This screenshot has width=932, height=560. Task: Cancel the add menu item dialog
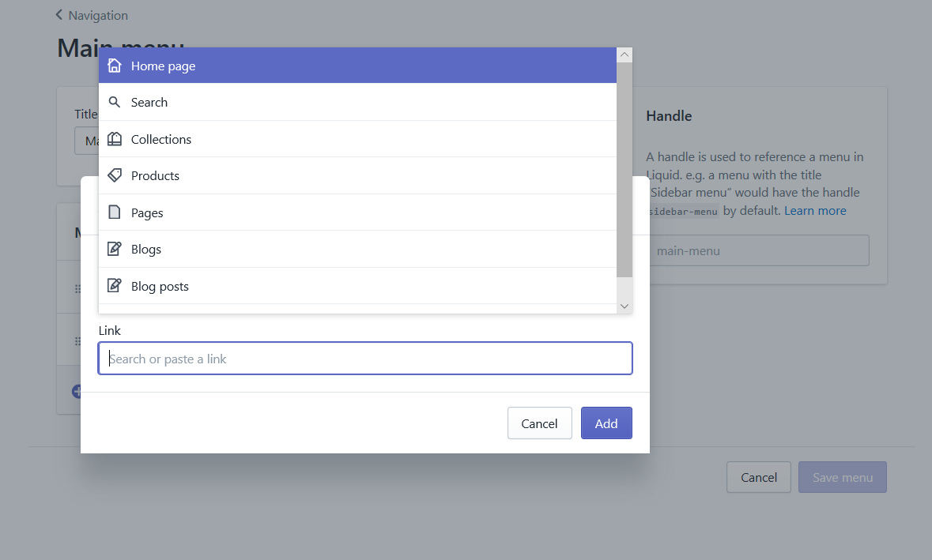[539, 423]
